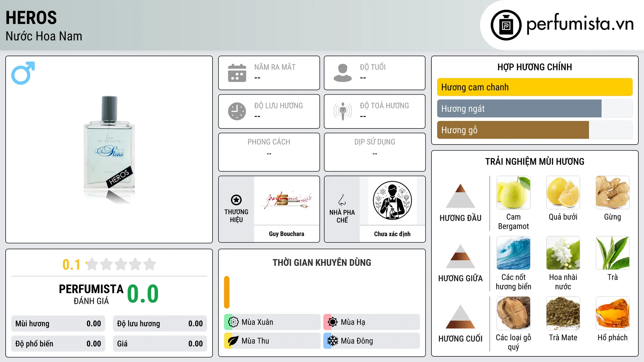Click the five-star rating row

[121, 264]
